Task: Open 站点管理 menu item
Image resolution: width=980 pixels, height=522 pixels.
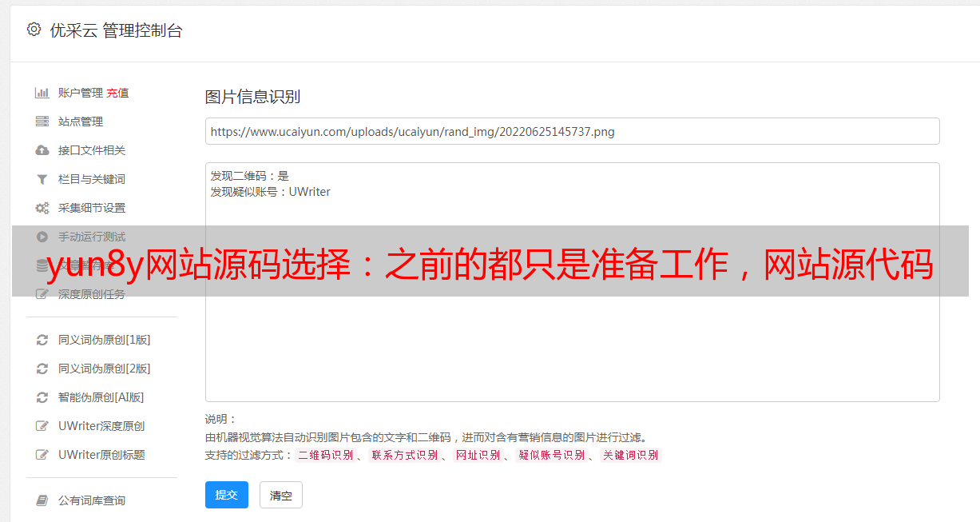Action: pyautogui.click(x=81, y=122)
